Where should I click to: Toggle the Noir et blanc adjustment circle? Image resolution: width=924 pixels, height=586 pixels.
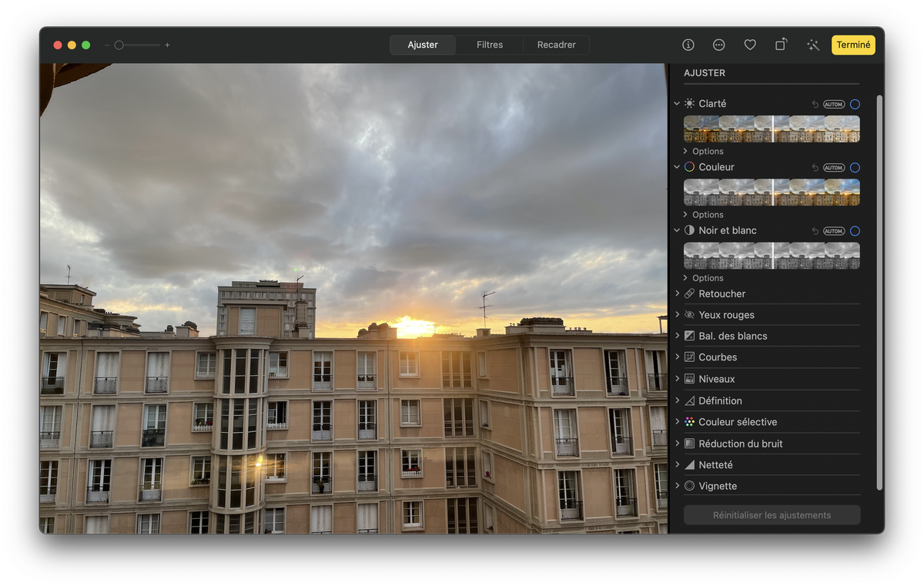855,231
